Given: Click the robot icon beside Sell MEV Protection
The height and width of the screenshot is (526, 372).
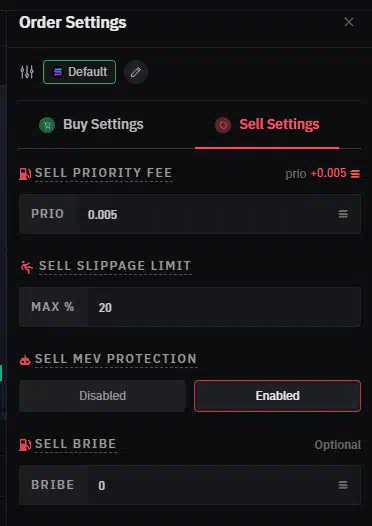Looking at the screenshot, I should pyautogui.click(x=25, y=361).
